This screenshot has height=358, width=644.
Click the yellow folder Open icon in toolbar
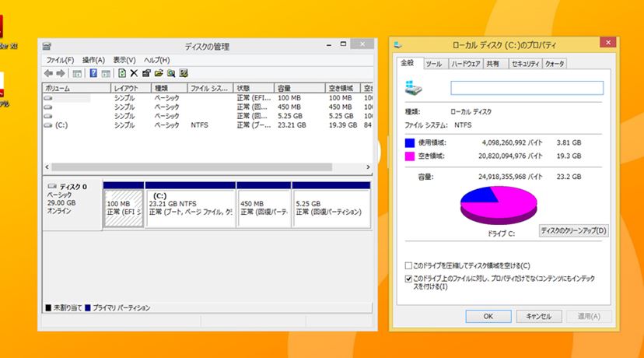point(159,73)
